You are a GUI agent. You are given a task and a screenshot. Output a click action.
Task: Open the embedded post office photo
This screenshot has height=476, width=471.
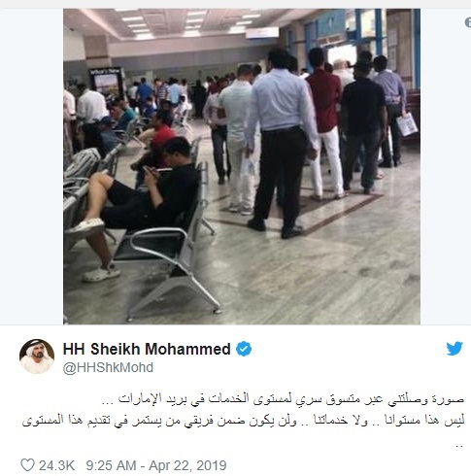coord(242,166)
